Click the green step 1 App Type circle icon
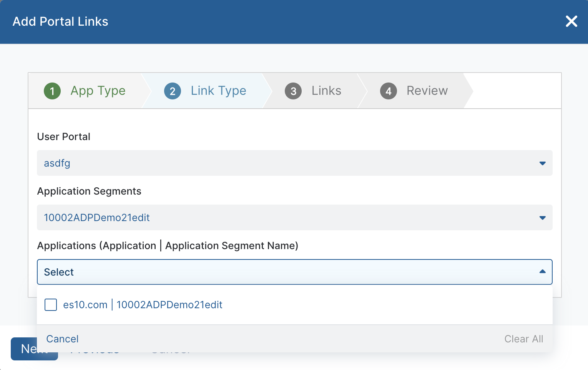The width and height of the screenshot is (588, 370). (52, 91)
